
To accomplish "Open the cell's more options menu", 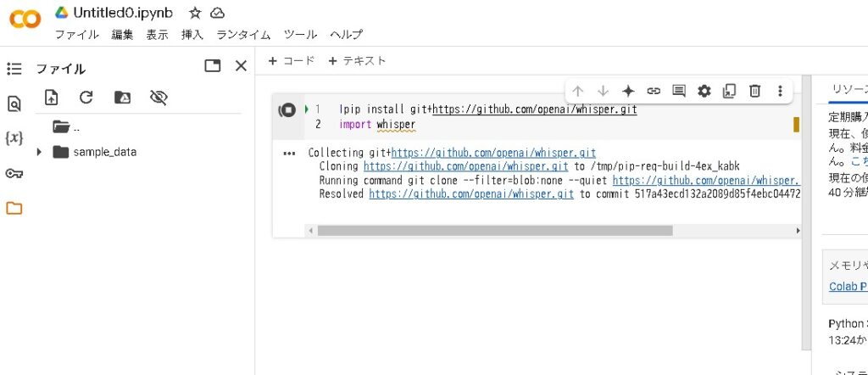I will (x=780, y=91).
